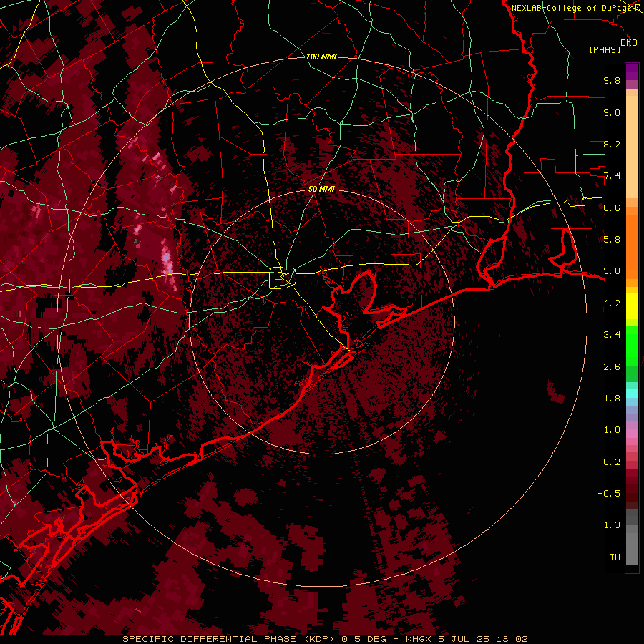Pick the cyan segment of the color bar
The image size is (644, 644).
point(632,394)
